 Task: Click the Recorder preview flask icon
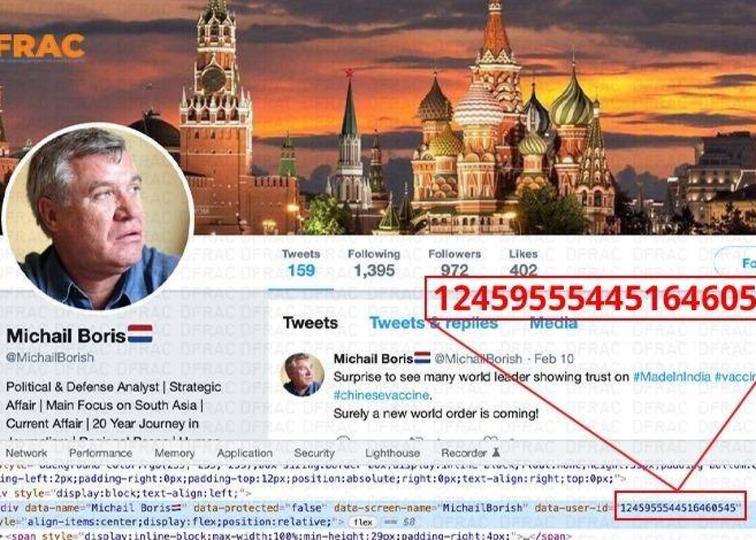tap(496, 453)
